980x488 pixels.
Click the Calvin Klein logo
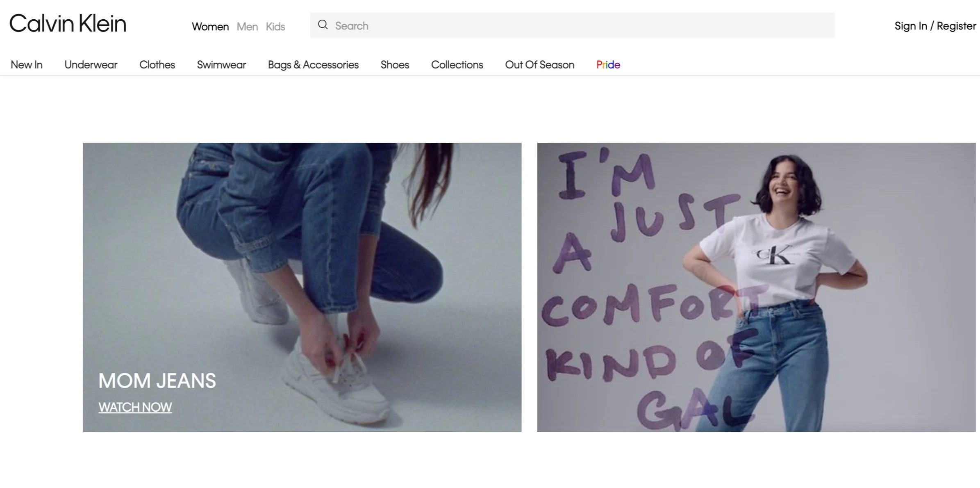pos(68,24)
